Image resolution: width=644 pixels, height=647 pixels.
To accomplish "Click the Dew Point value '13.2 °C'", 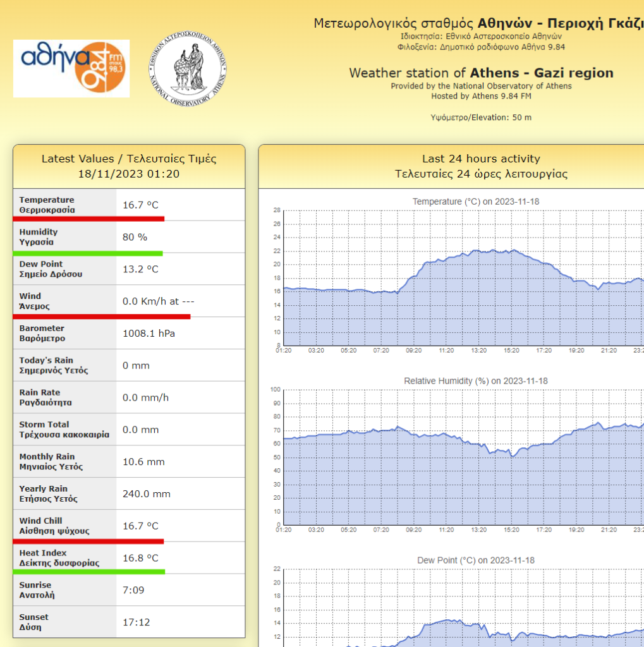I will [140, 269].
